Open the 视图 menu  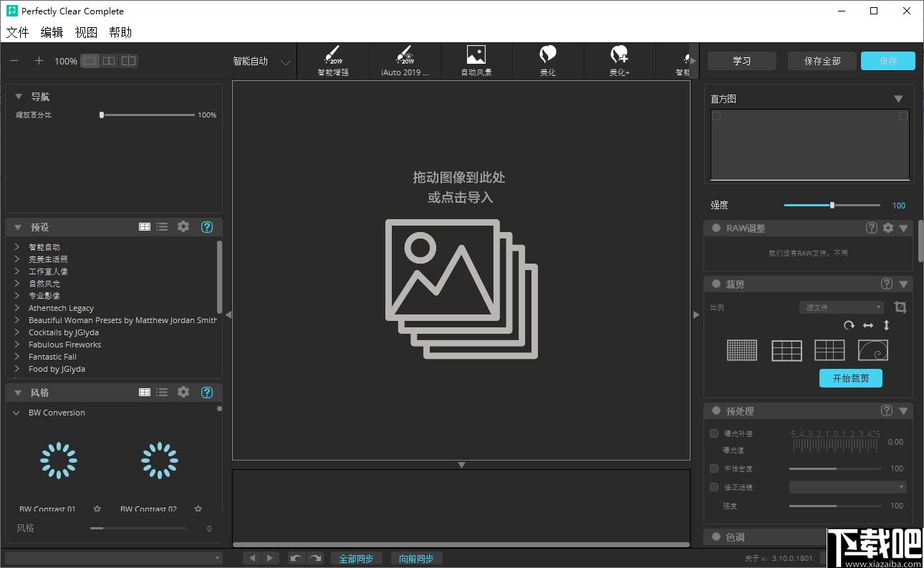(86, 32)
